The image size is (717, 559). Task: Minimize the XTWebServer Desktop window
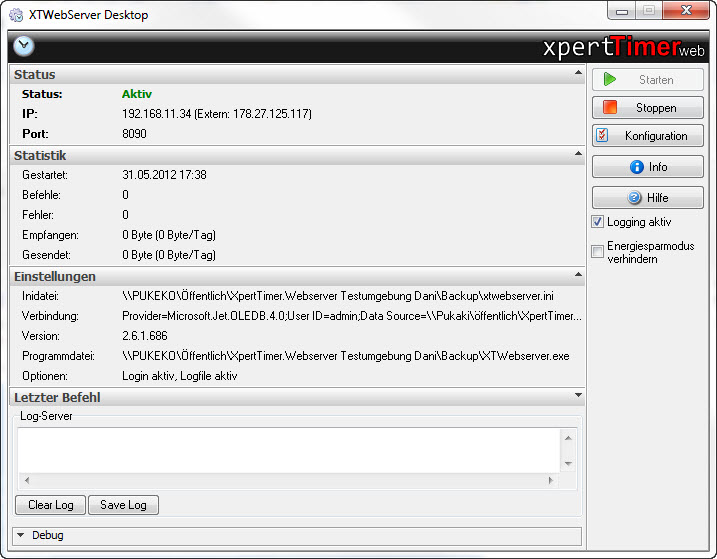[621, 11]
